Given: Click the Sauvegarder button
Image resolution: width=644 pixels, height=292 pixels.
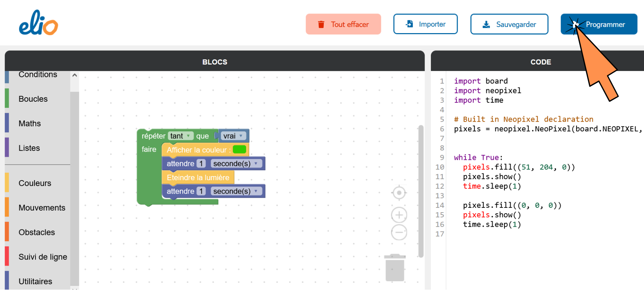Looking at the screenshot, I should tap(509, 24).
